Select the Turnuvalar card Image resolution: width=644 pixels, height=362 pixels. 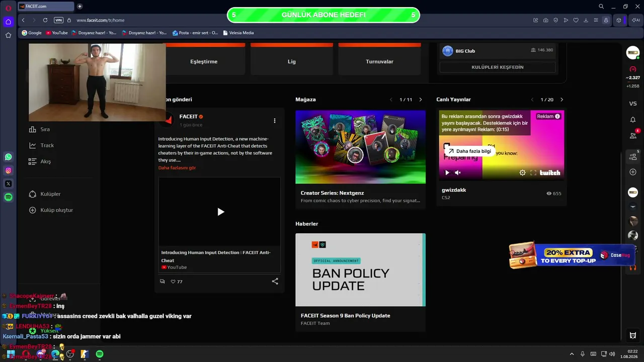[379, 59]
